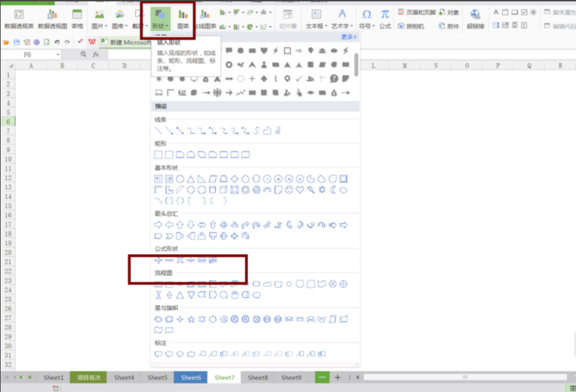Viewport: 576px width, 392px height.
Task: Insert the label (A) form control
Action: pos(496,12)
